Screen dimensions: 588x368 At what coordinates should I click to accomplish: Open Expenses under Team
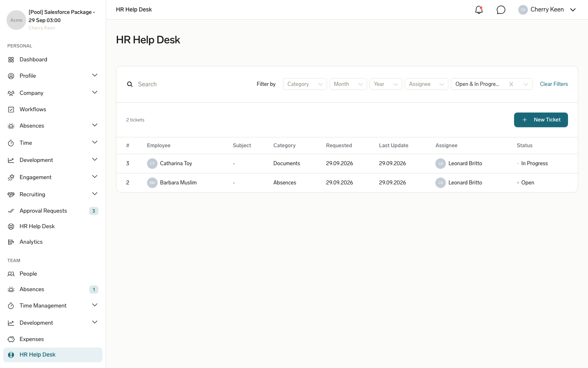(53, 339)
